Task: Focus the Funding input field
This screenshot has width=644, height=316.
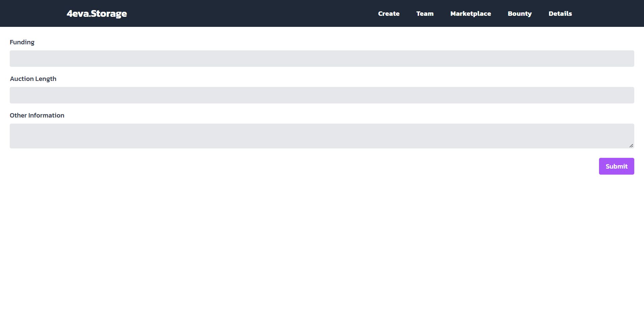Action: (x=322, y=58)
